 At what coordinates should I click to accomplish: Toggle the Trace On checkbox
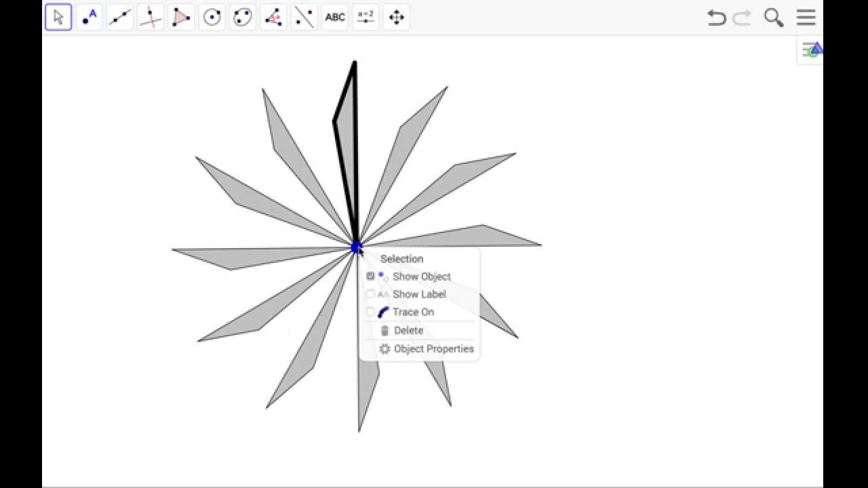click(x=370, y=312)
